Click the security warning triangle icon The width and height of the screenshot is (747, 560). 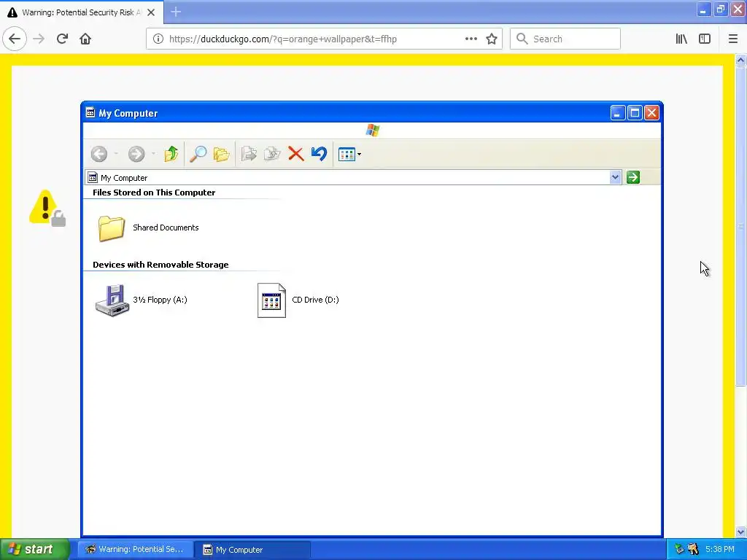click(x=47, y=208)
